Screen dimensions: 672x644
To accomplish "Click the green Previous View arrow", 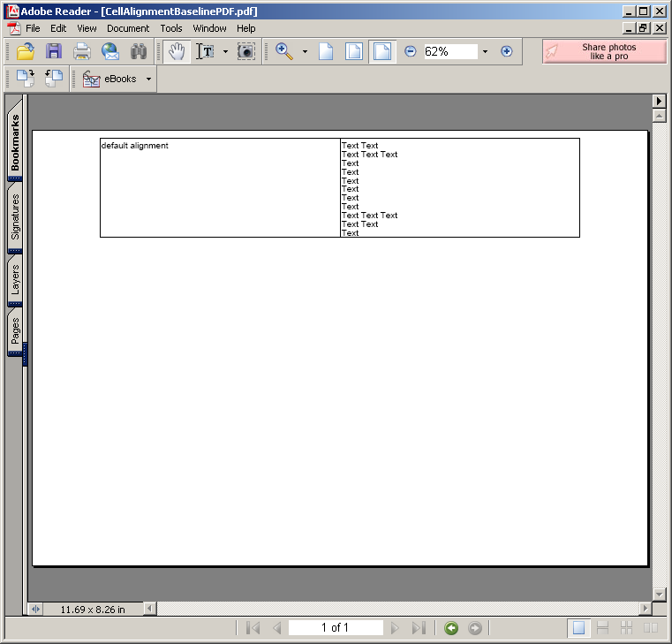I will (x=451, y=628).
